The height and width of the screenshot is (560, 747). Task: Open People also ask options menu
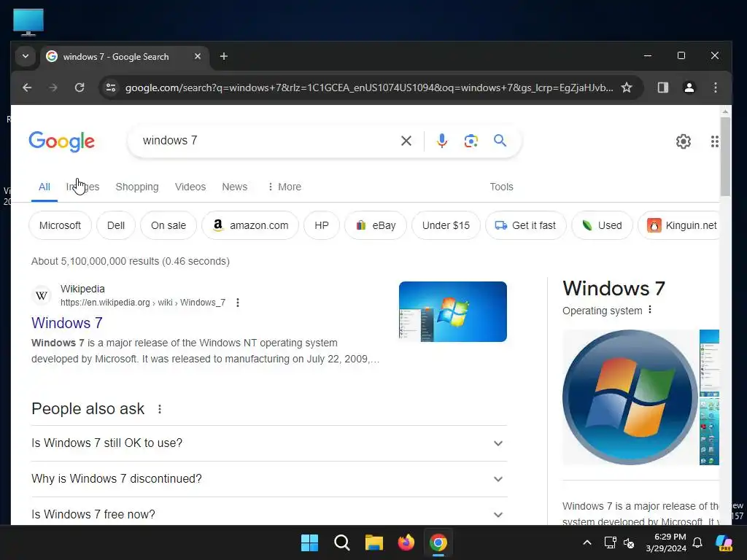pyautogui.click(x=160, y=409)
